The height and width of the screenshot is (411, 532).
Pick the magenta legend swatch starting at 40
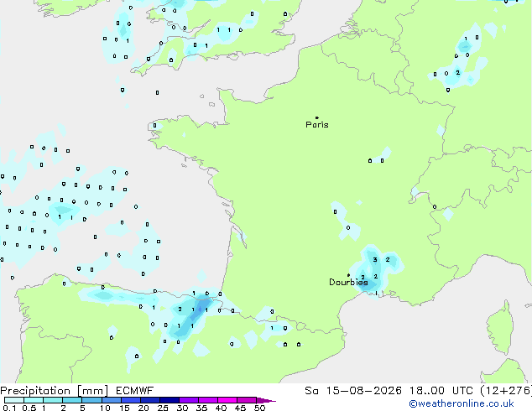click(x=227, y=400)
